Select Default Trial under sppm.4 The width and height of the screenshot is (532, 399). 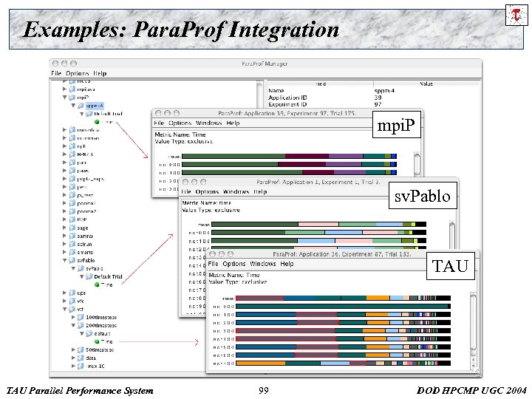[x=108, y=114]
